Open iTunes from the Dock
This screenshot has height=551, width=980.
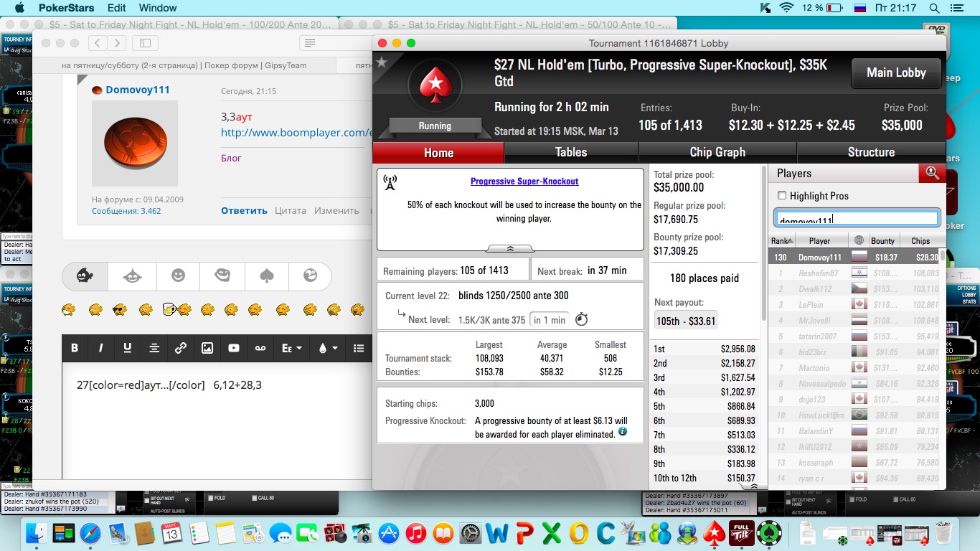pyautogui.click(x=415, y=533)
